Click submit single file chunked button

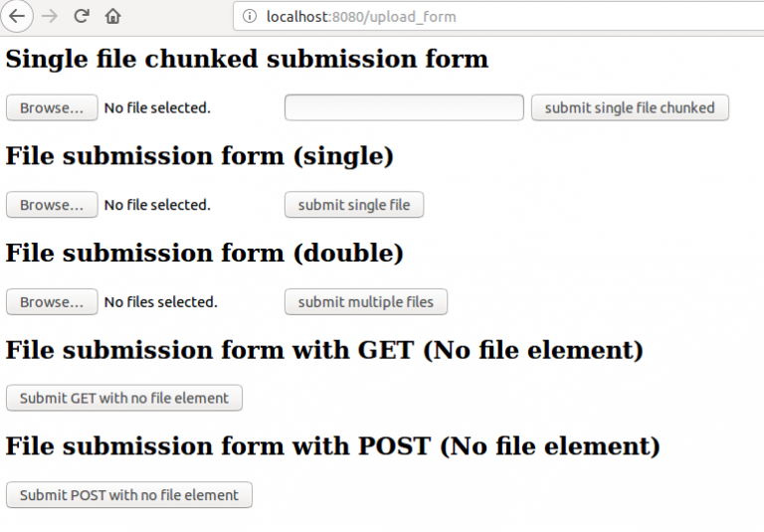tap(630, 107)
